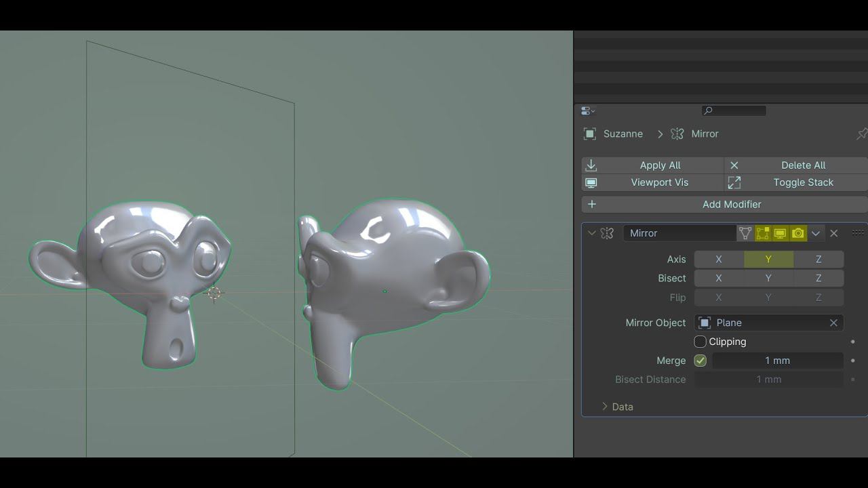The width and height of the screenshot is (868, 488).
Task: Click the monitor icon on Viewport Vis
Action: point(591,182)
